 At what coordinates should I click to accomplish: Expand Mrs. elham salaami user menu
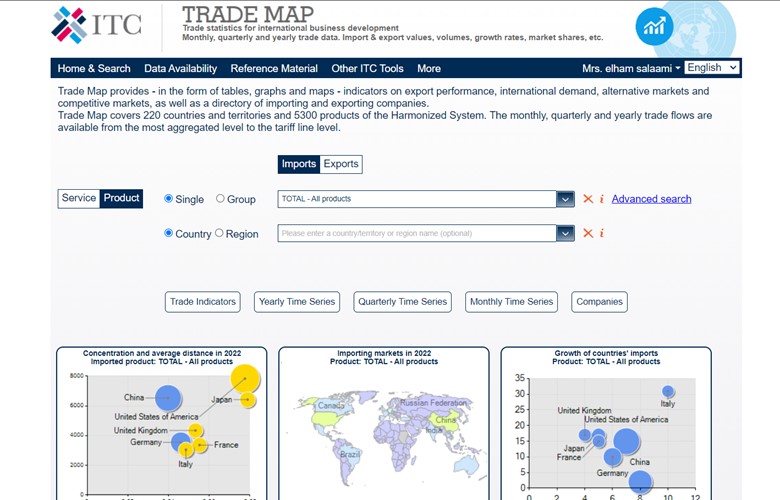(x=631, y=69)
